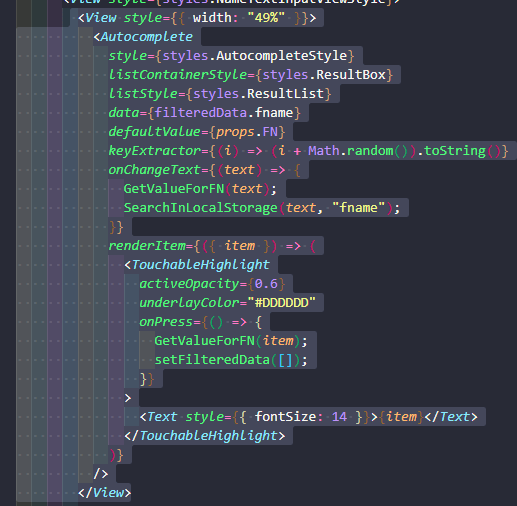Screen dimensions: 517x506
Task: Click keyExtractor attribute name
Action: pos(155,151)
